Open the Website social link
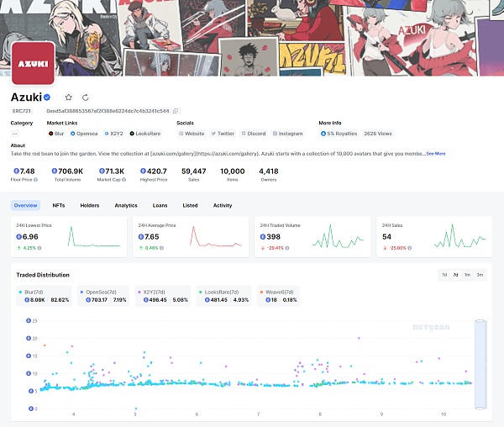The height and width of the screenshot is (427, 504). coord(192,134)
